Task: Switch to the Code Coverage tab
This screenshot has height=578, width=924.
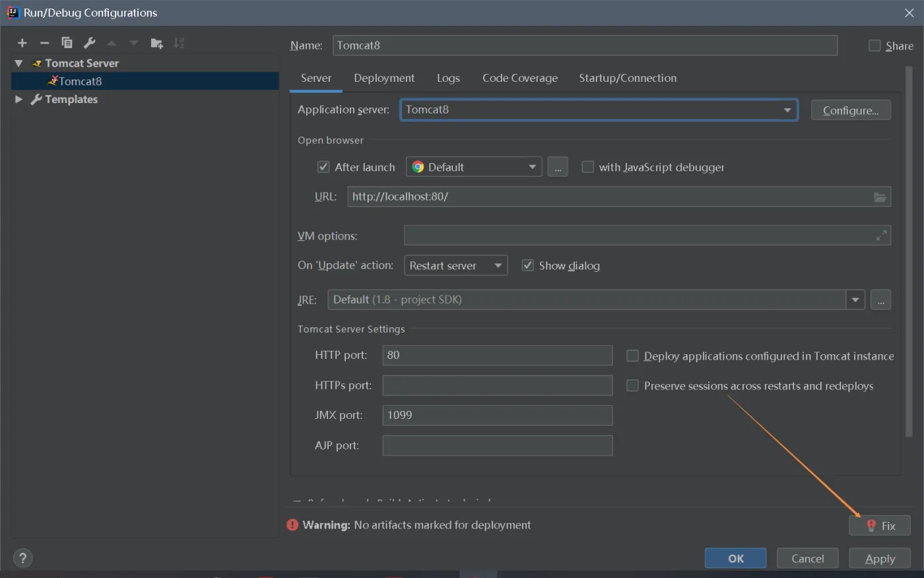Action: pyautogui.click(x=520, y=78)
